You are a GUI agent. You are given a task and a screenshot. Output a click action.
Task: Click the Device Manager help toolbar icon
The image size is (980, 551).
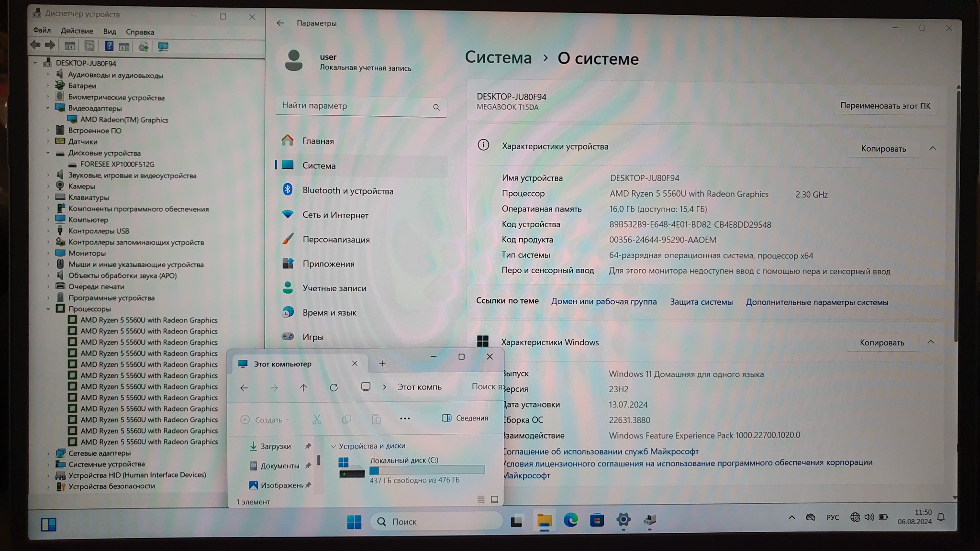109,46
